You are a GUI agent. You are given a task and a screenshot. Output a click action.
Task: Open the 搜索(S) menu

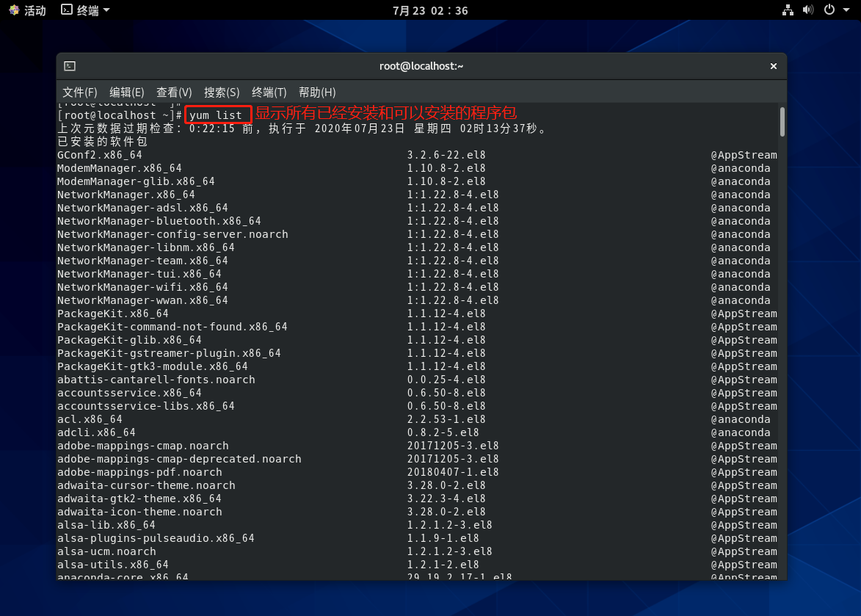click(x=222, y=92)
